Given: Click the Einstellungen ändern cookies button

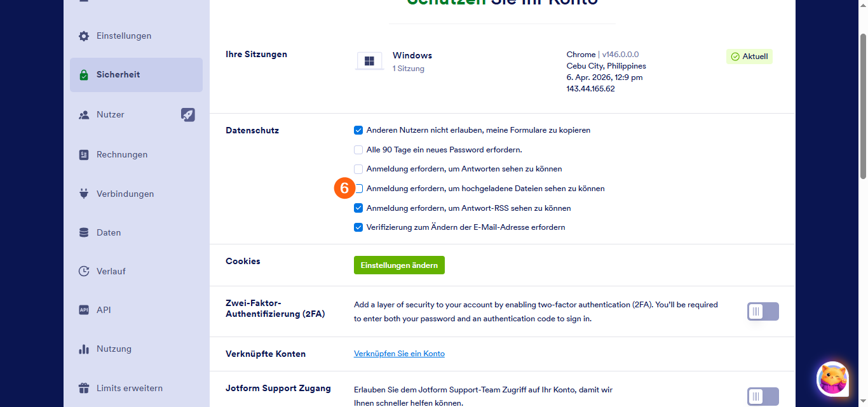Looking at the screenshot, I should tap(399, 265).
